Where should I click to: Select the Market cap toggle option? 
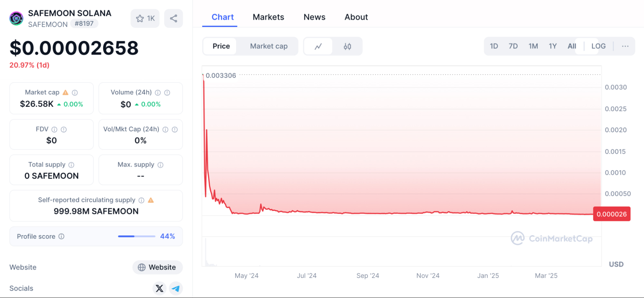[x=269, y=46]
